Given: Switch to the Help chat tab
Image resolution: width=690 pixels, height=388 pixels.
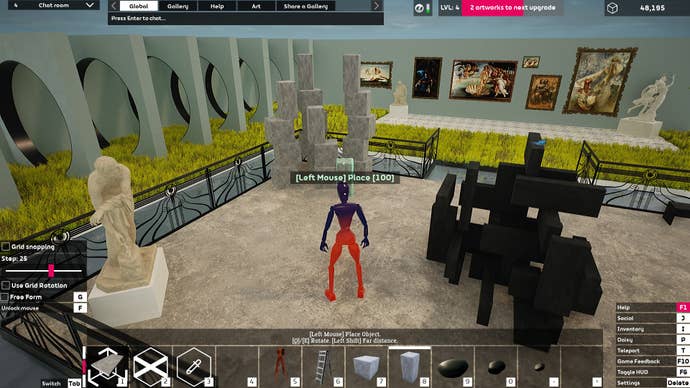Looking at the screenshot, I should [217, 6].
